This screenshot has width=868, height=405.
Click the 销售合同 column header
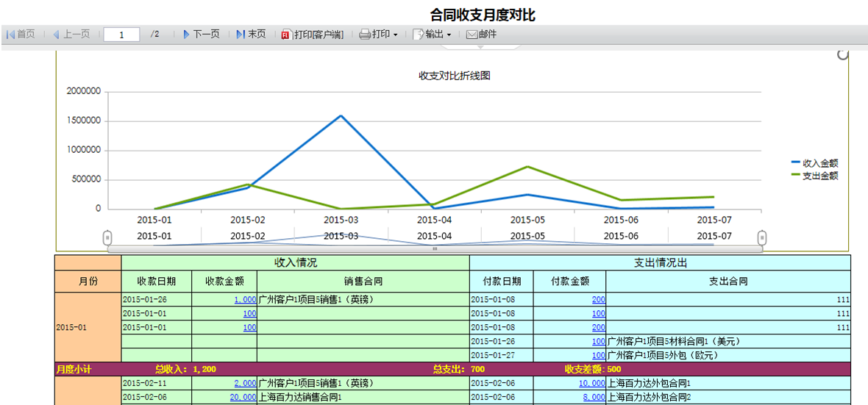point(363,281)
